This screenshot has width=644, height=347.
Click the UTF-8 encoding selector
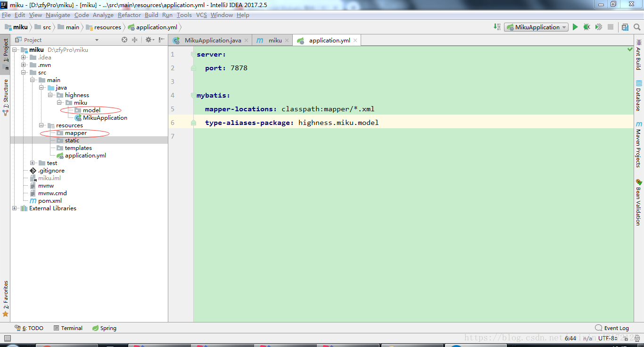click(607, 338)
